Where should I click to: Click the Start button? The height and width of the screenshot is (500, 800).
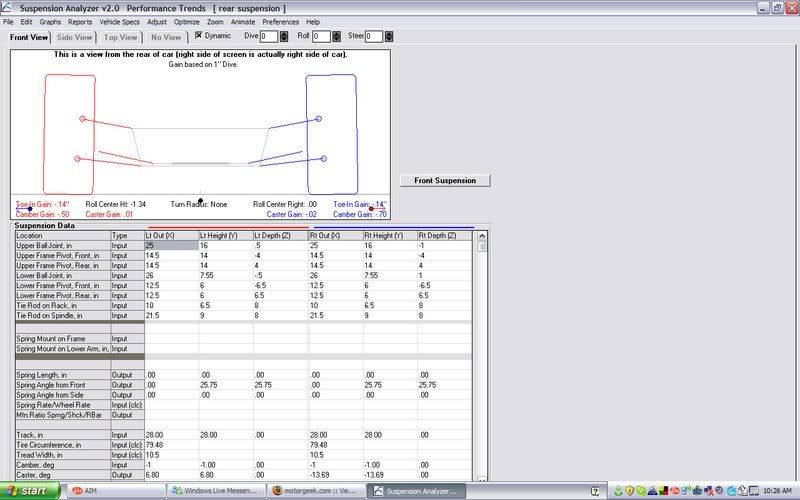tap(29, 491)
